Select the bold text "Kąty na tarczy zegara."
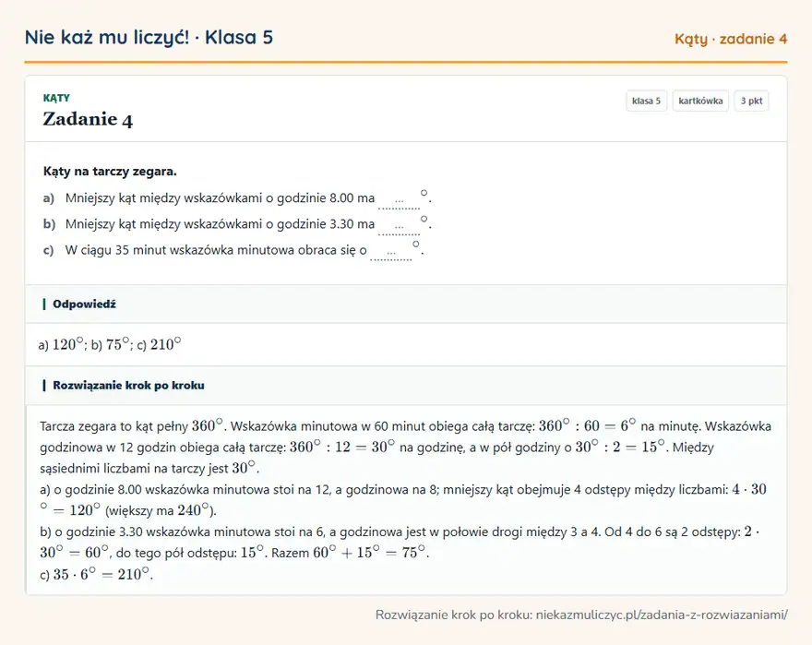Screen dimensions: 812x645 (x=110, y=172)
